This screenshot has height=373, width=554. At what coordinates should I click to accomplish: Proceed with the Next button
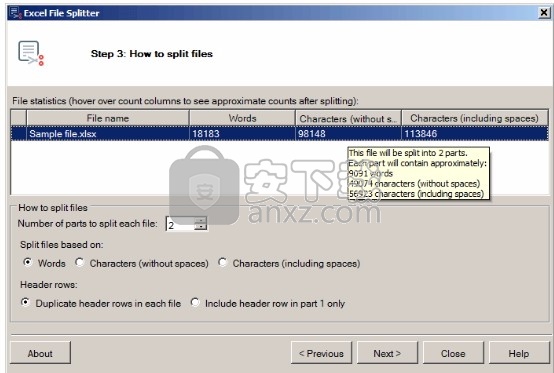pos(387,353)
